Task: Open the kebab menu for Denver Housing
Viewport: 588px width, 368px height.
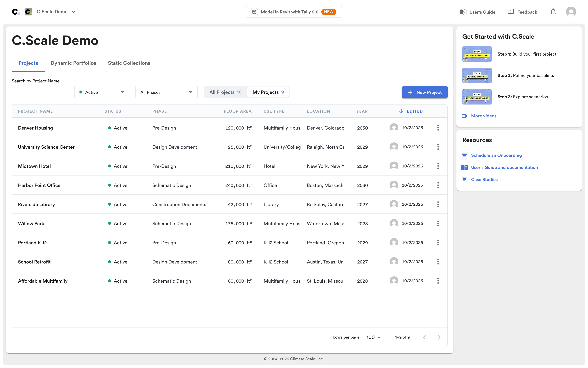Action: pyautogui.click(x=438, y=128)
